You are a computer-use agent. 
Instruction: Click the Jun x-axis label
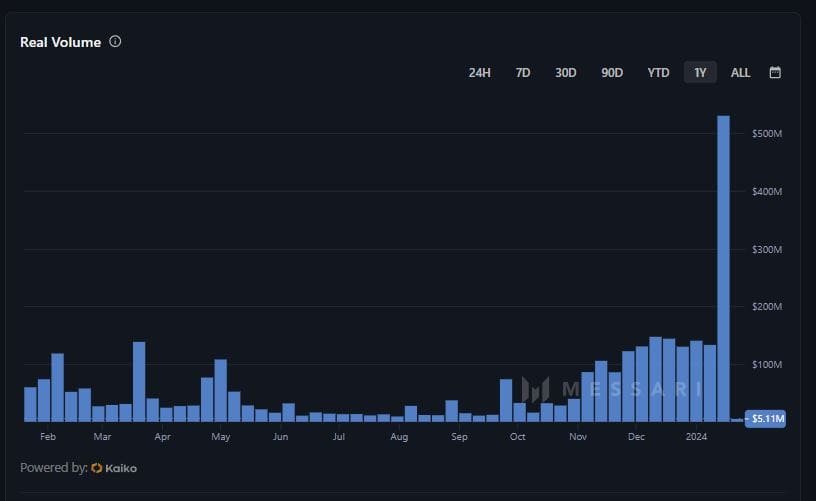pyautogui.click(x=280, y=436)
